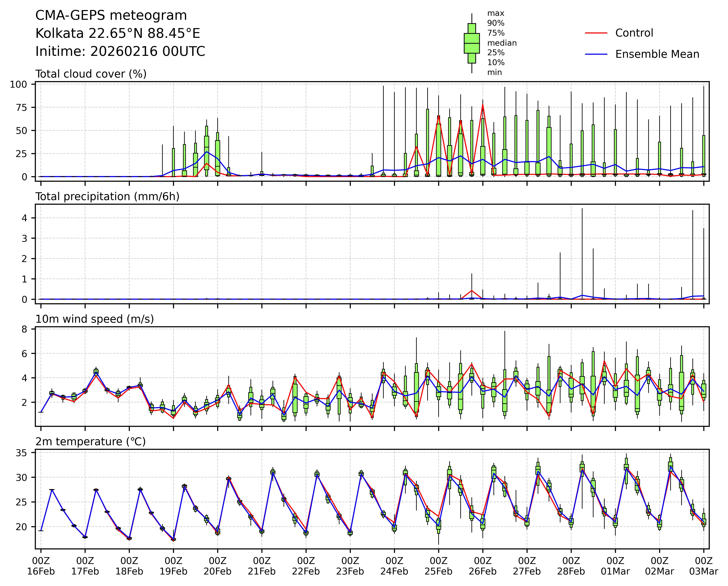Click the Total cloud cover (%) panel title
The height and width of the screenshot is (586, 728).
pyautogui.click(x=91, y=74)
